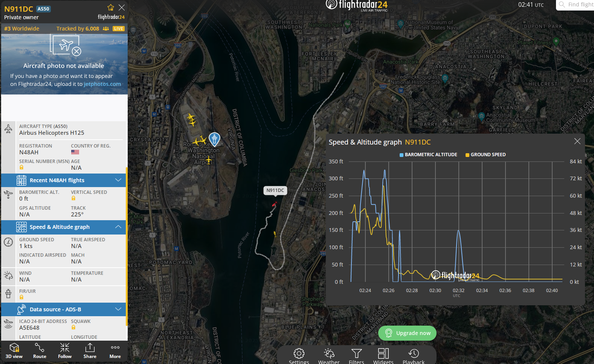Select the red N911DC helicopter on map
Image resolution: width=594 pixels, height=364 pixels.
pyautogui.click(x=275, y=204)
